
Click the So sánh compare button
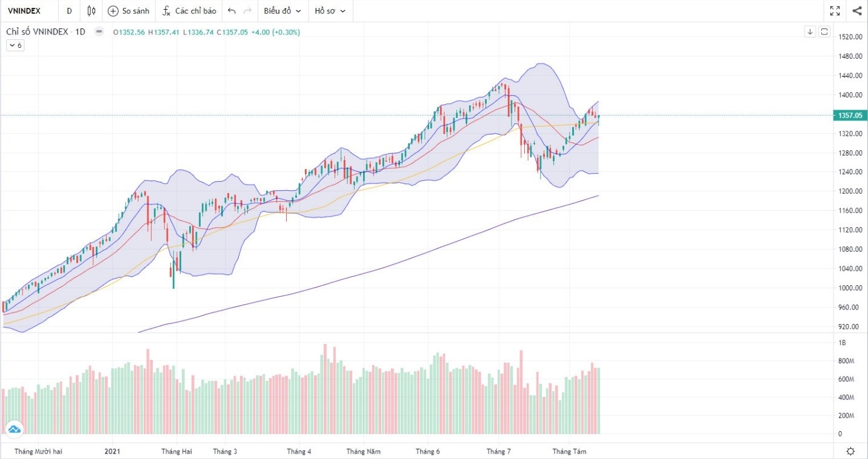click(129, 11)
